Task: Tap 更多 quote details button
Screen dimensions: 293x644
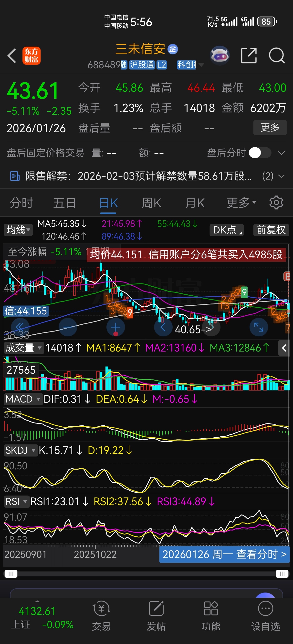Action: pyautogui.click(x=270, y=128)
